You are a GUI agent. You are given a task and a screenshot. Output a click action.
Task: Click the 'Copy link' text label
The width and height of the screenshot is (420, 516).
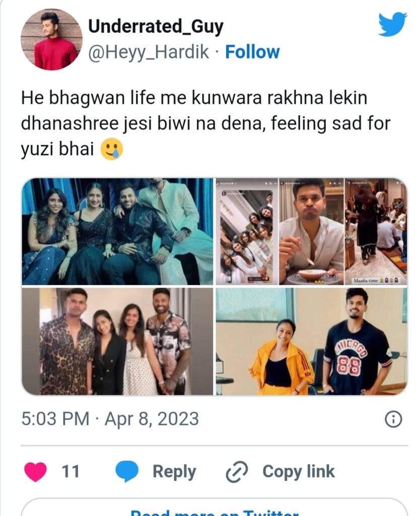pyautogui.click(x=298, y=472)
